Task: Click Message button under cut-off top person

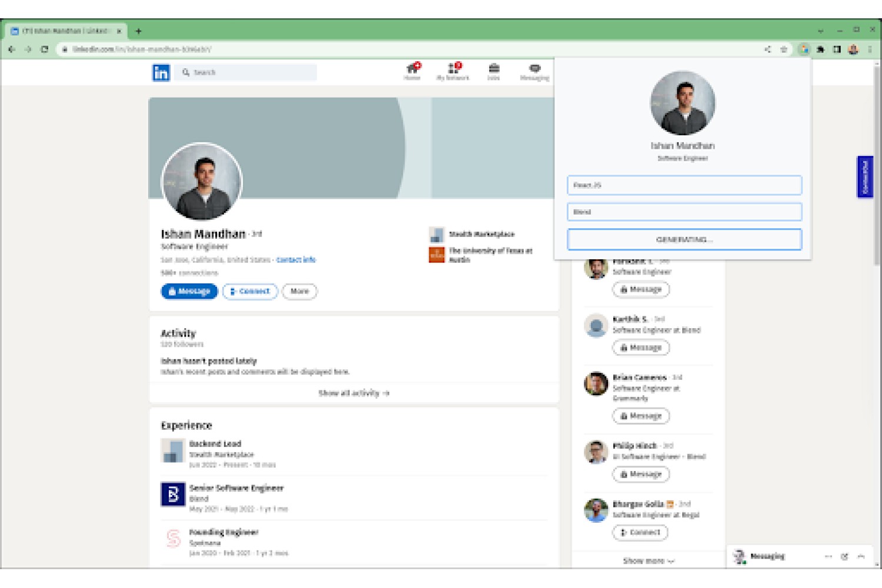Action: click(641, 289)
